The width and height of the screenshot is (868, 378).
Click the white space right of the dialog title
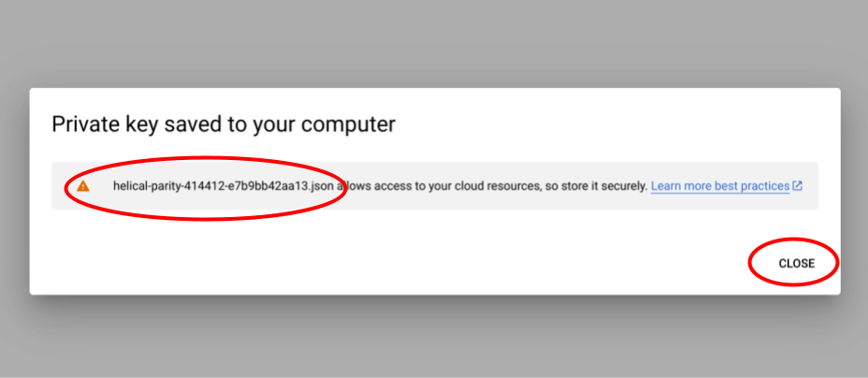[x=608, y=124]
